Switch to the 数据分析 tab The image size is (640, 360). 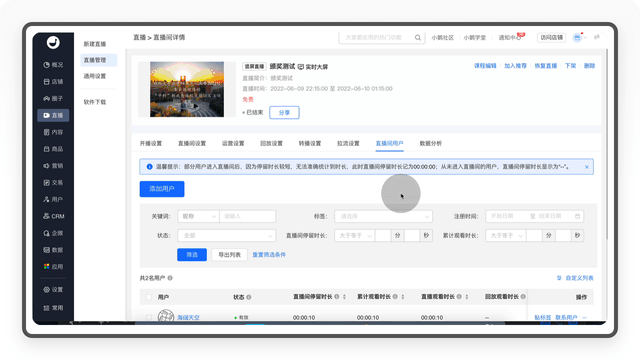[x=431, y=143]
